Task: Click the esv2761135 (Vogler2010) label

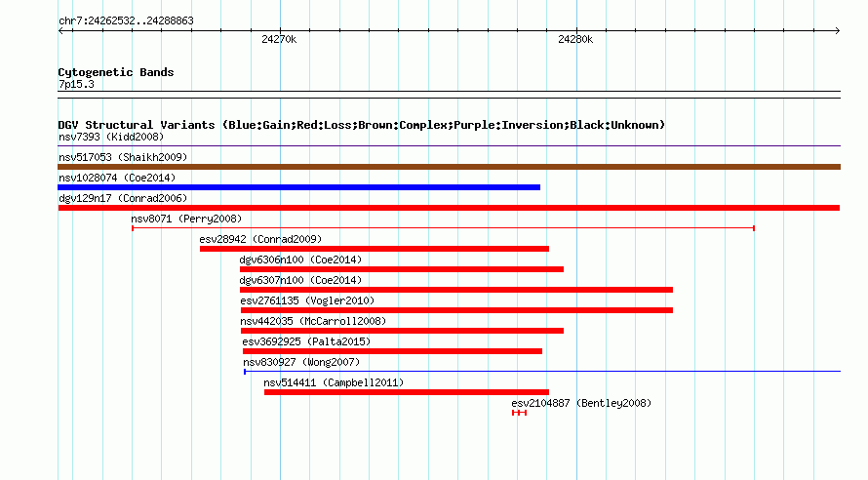Action: 307,300
